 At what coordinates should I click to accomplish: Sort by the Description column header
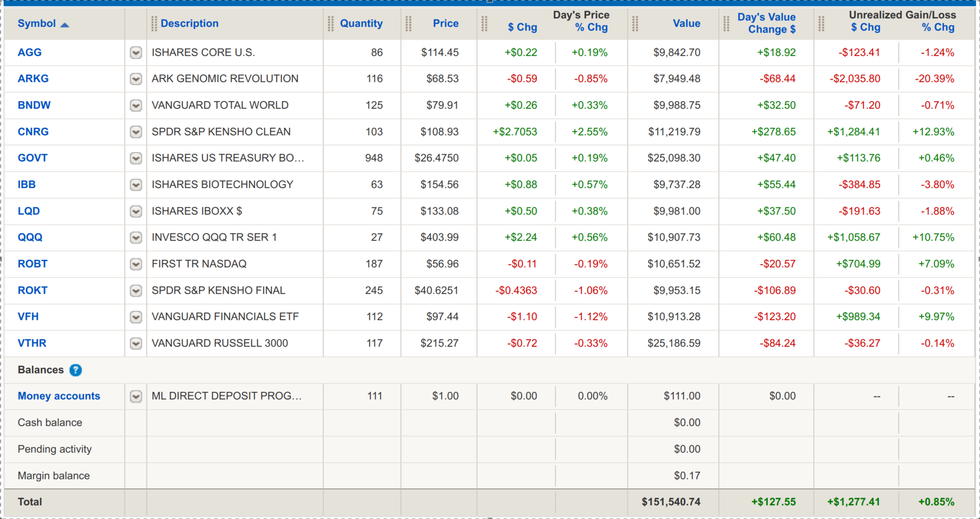(190, 24)
